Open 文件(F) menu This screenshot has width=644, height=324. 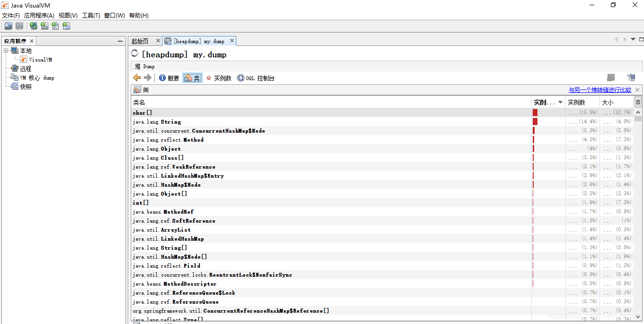tap(11, 16)
